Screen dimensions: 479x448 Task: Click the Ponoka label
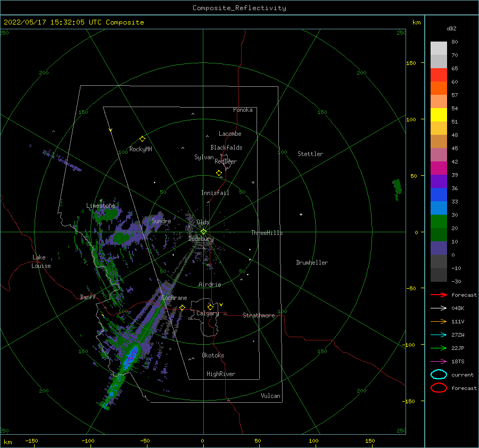[x=243, y=110]
